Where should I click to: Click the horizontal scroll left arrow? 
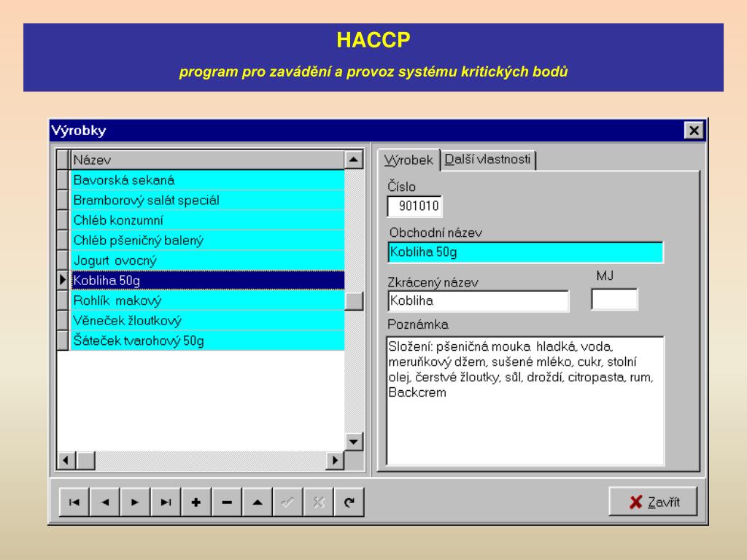(x=66, y=460)
